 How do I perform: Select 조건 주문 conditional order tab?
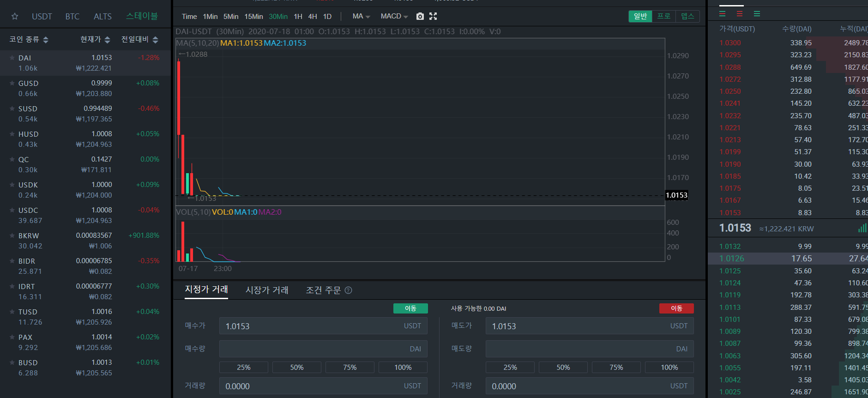tap(323, 290)
